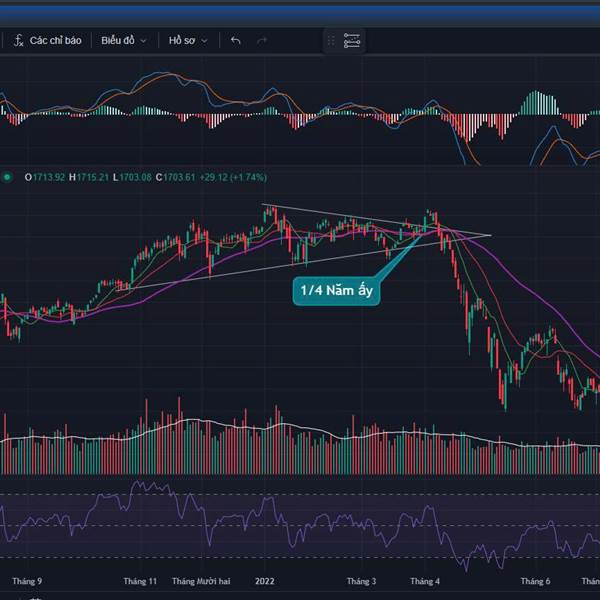The width and height of the screenshot is (600, 600).
Task: Click the Tháng 3 time axis label
Action: (x=362, y=581)
